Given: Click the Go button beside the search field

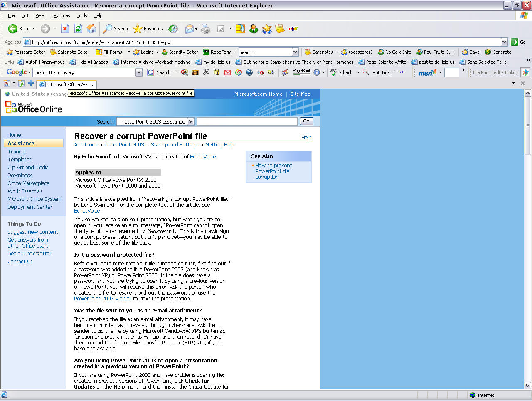Looking at the screenshot, I should click(306, 121).
